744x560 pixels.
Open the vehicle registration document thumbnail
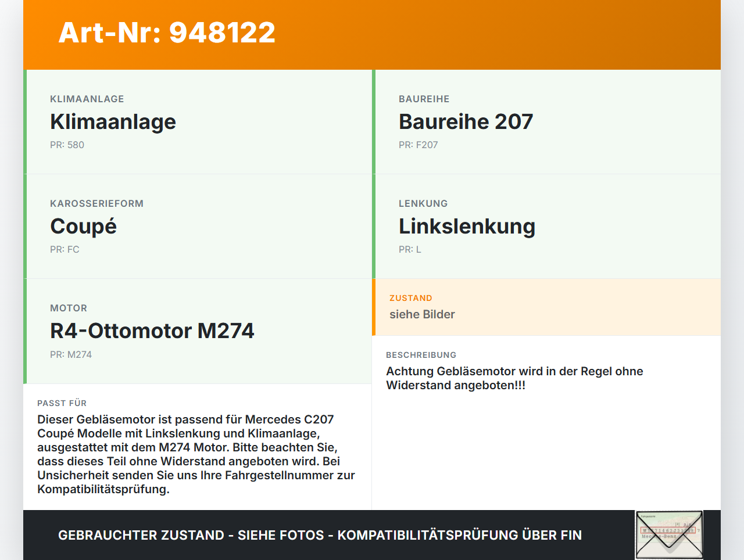[669, 535]
